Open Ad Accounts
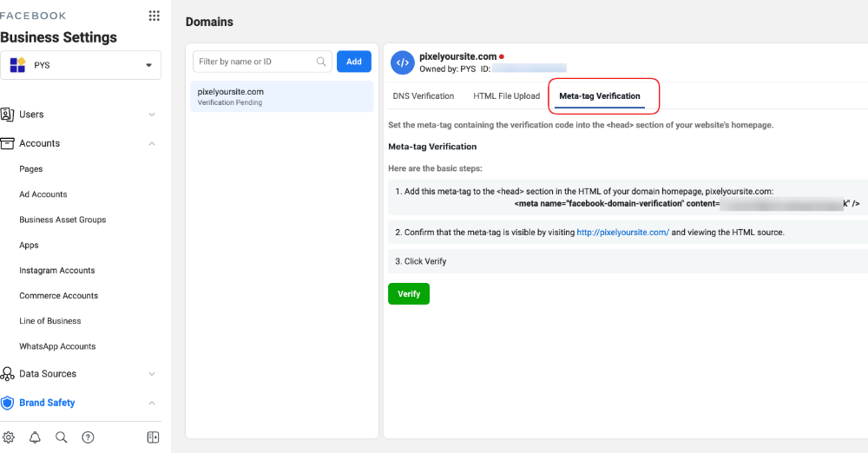The height and width of the screenshot is (453, 868). (x=43, y=194)
